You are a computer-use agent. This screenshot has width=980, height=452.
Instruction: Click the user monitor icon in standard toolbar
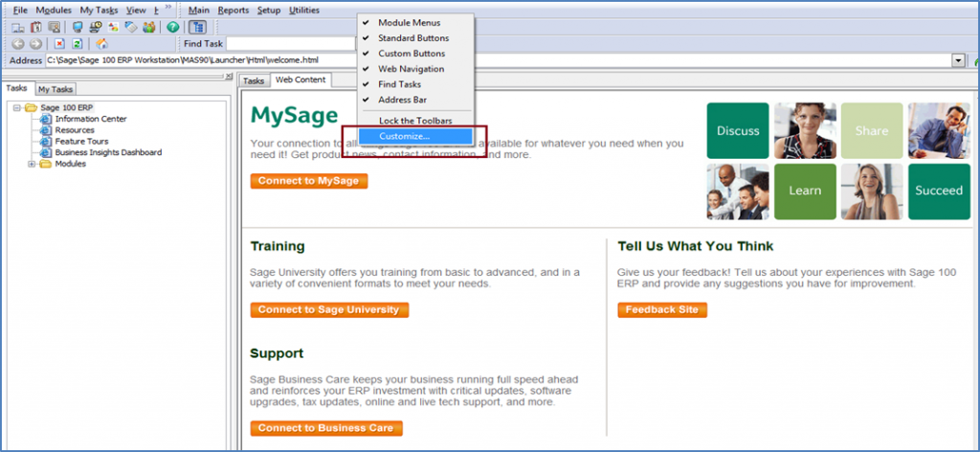click(54, 28)
